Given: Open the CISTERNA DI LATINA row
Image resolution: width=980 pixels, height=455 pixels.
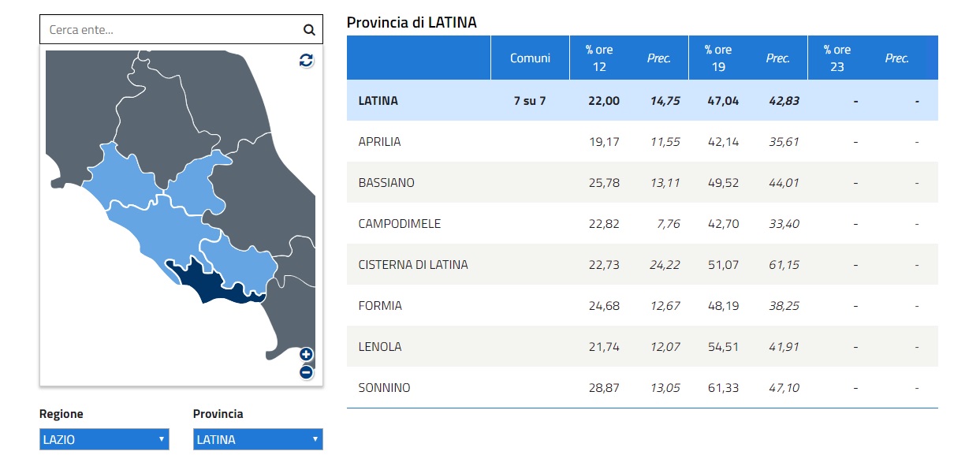Looking at the screenshot, I should [412, 265].
